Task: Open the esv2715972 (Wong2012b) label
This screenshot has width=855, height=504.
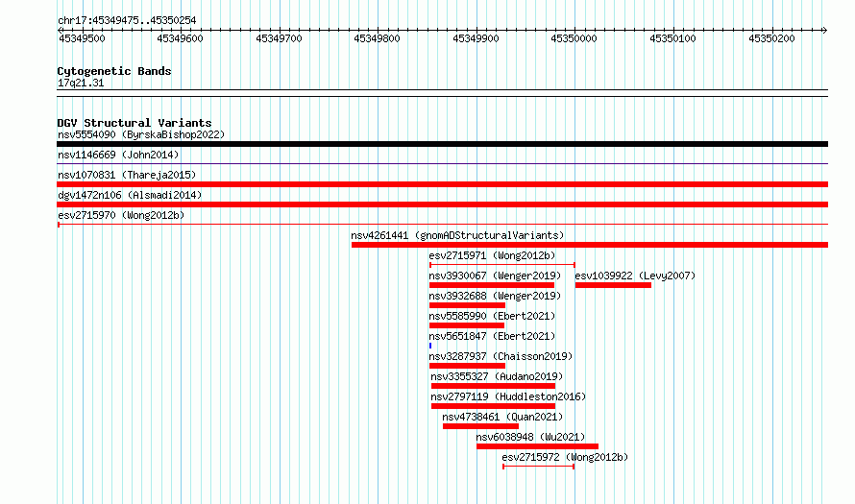Action: 565,457
